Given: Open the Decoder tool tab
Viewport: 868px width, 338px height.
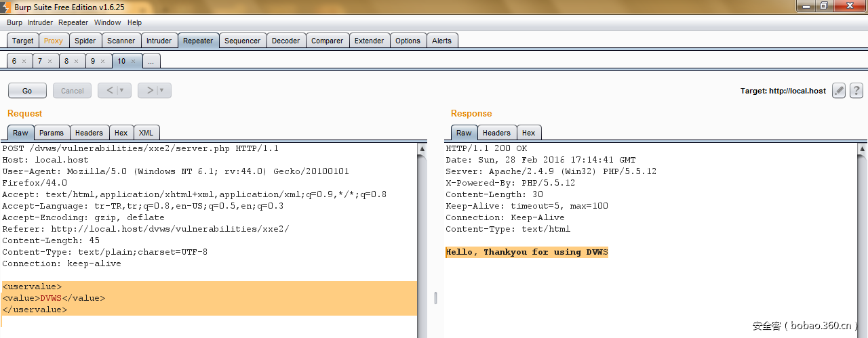Looking at the screenshot, I should click(x=285, y=41).
